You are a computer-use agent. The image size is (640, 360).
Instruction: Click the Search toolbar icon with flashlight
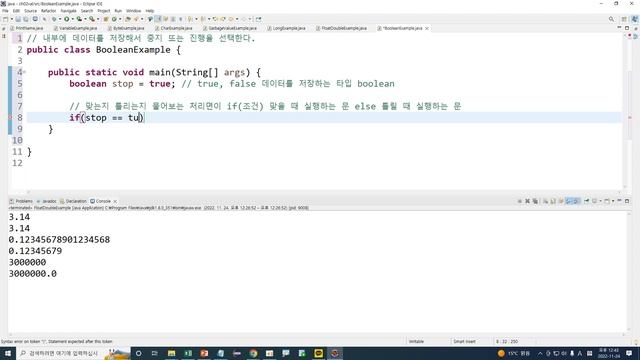(x=136, y=19)
